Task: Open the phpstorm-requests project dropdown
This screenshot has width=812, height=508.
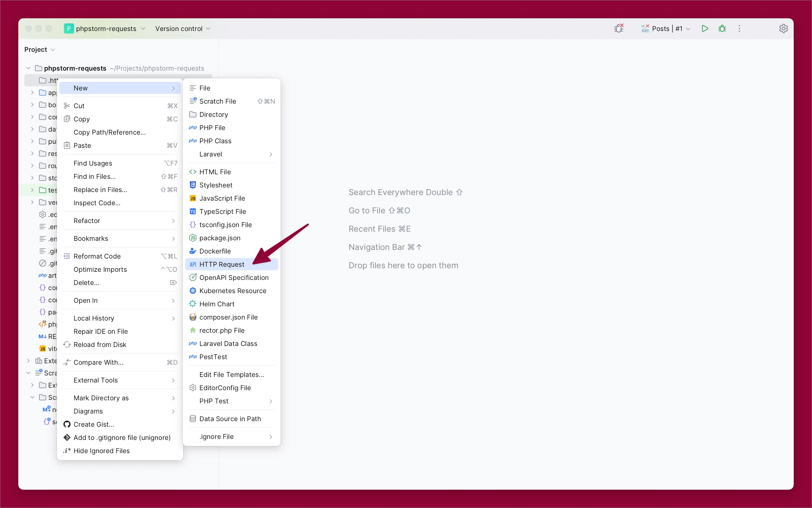Action: [x=105, y=28]
